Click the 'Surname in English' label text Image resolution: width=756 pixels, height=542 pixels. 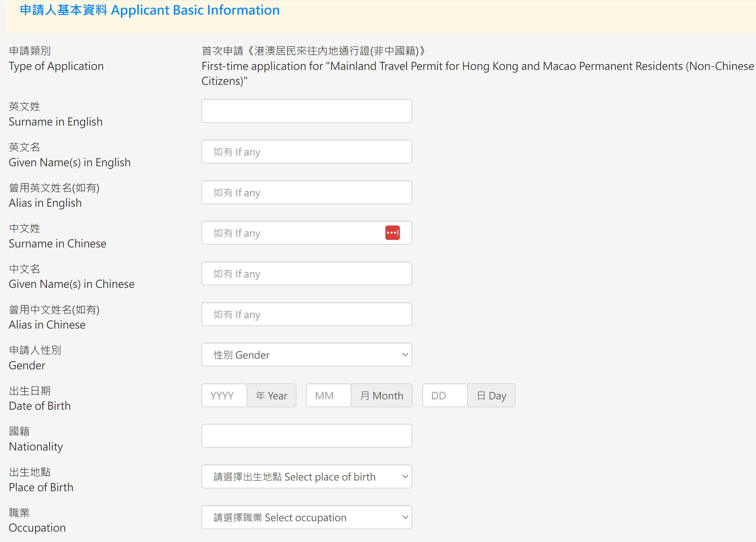point(55,122)
